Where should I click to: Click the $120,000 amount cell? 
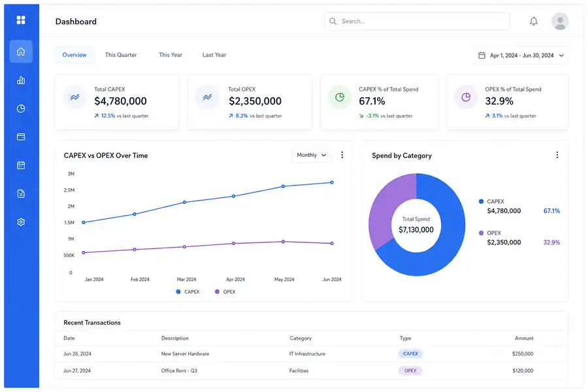click(523, 370)
